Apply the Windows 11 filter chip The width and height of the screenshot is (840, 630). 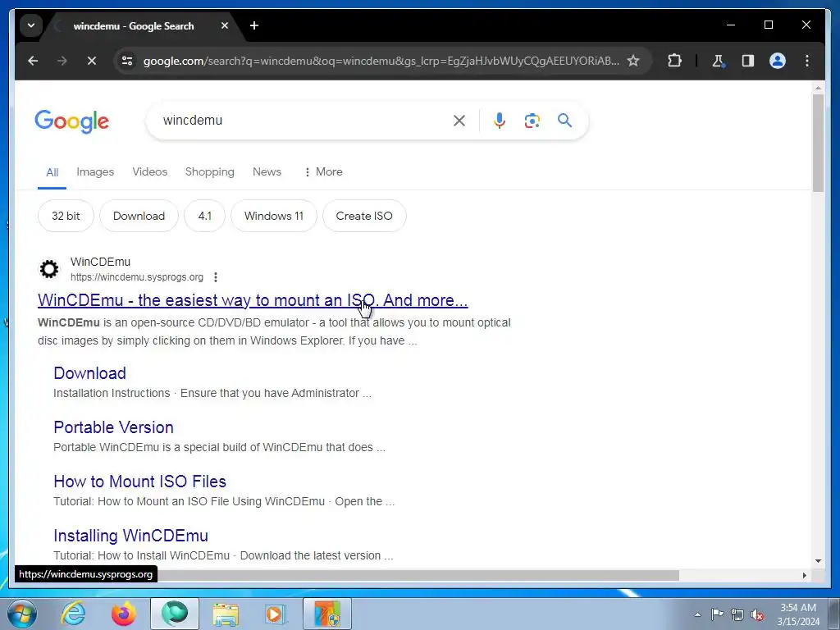click(274, 216)
